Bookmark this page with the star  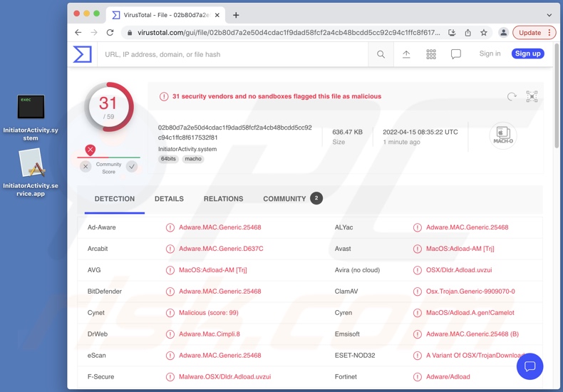(x=484, y=33)
